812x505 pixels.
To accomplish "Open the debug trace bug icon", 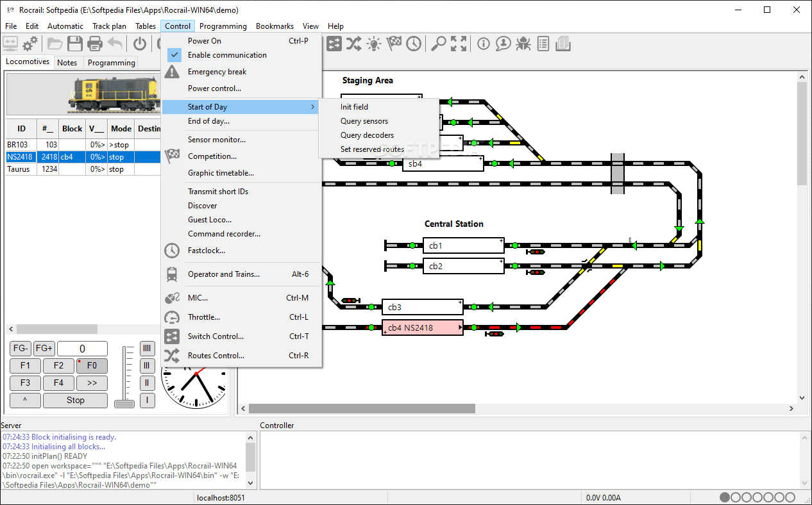I will pos(523,44).
